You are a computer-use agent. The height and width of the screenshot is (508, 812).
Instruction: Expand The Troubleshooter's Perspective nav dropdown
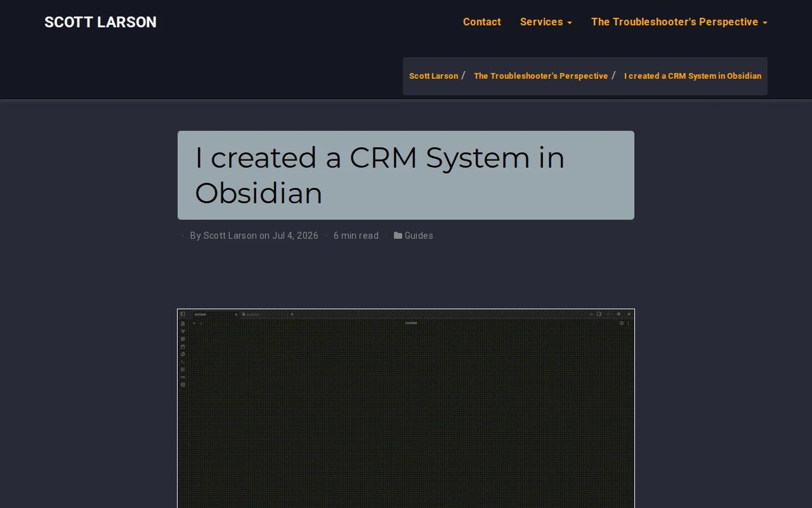pos(679,22)
